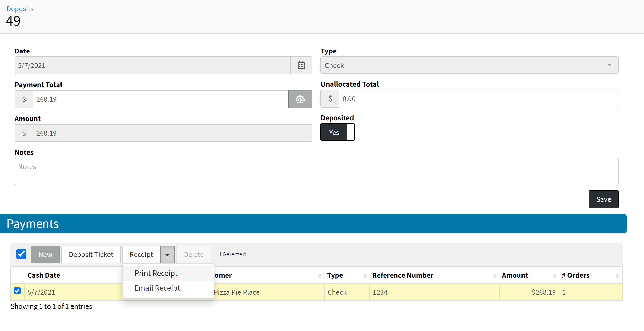Image resolution: width=644 pixels, height=331 pixels.
Task: Collapse the Receipt dropdown caret
Action: (167, 255)
